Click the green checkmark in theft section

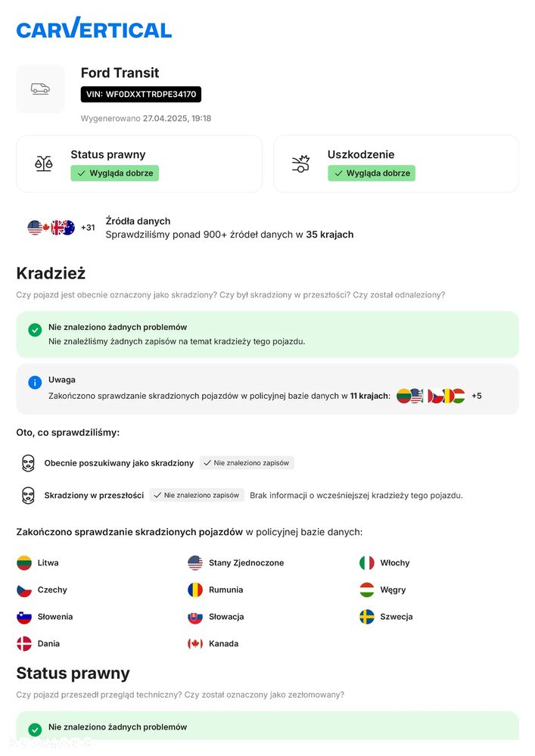coord(35,330)
